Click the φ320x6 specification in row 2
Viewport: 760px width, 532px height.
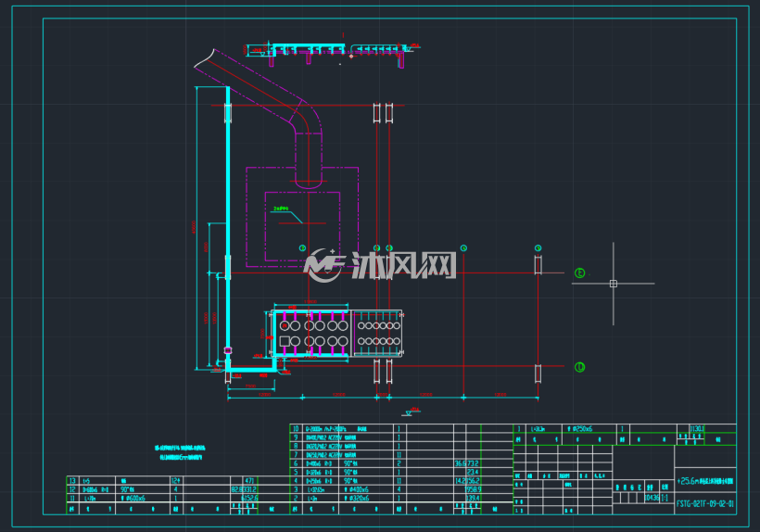point(356,498)
